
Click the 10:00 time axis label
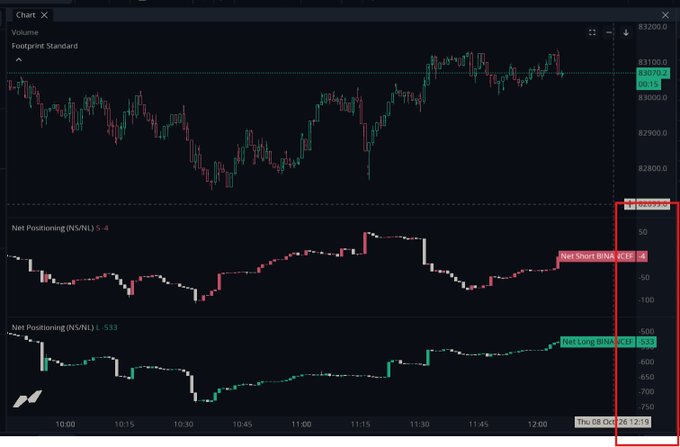tap(65, 424)
